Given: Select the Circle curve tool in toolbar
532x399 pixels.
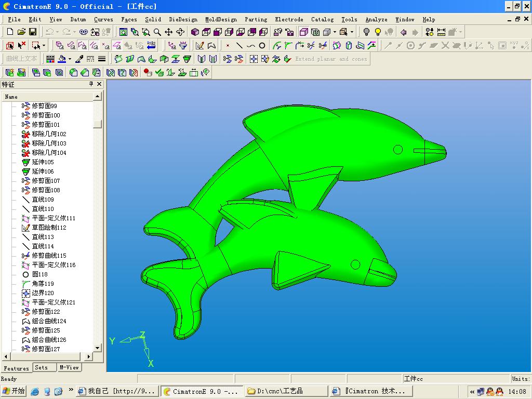Looking at the screenshot, I should (262, 46).
